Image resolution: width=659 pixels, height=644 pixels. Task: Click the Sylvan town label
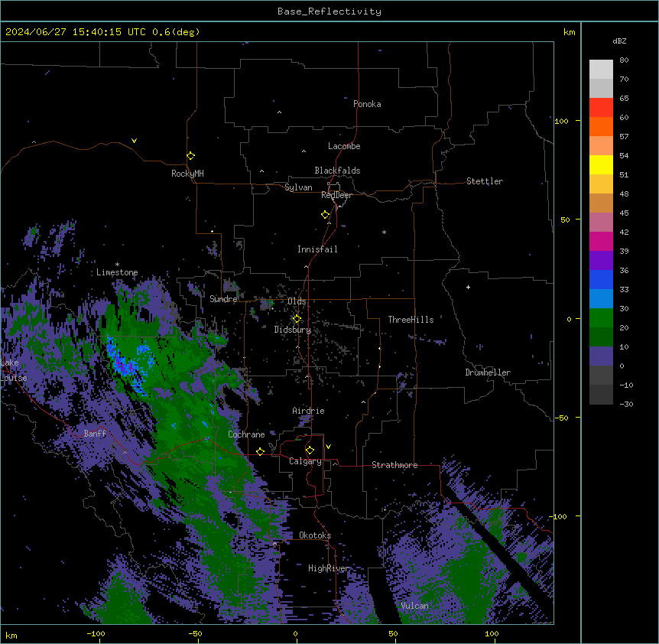298,187
